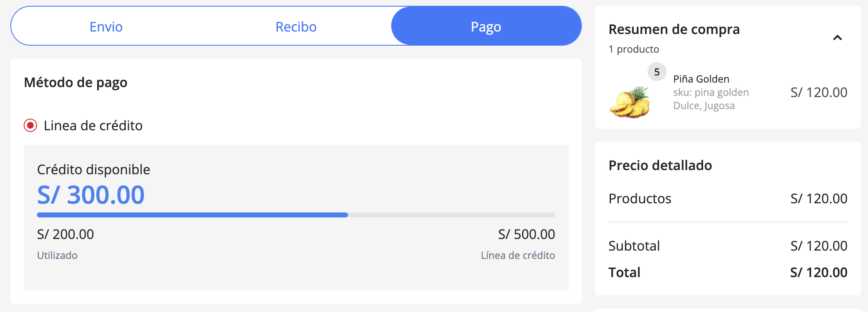Click the Linea de crédito option label
This screenshot has width=868, height=312.
(x=93, y=126)
